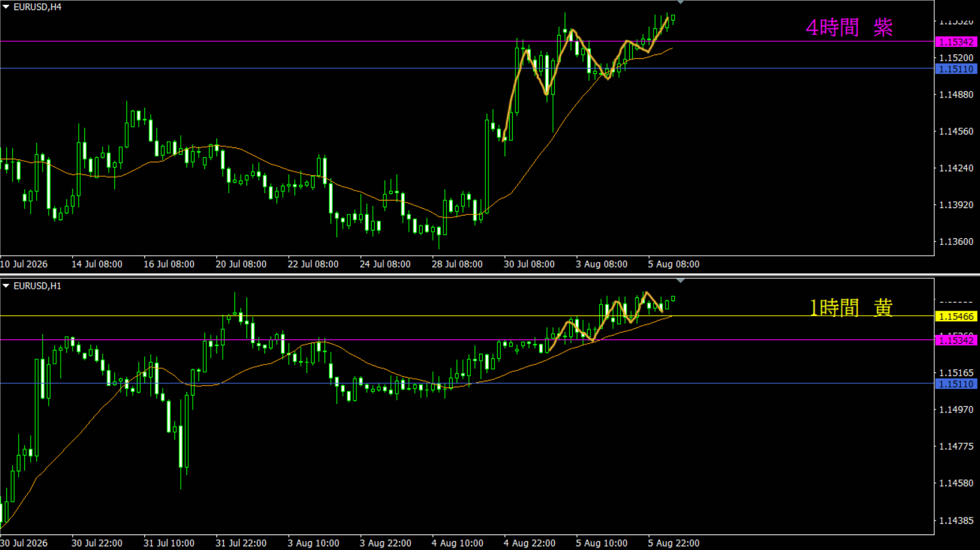Click the 1.13920 price on the H4 scale
Image resolution: width=980 pixels, height=550 pixels.
tap(956, 205)
